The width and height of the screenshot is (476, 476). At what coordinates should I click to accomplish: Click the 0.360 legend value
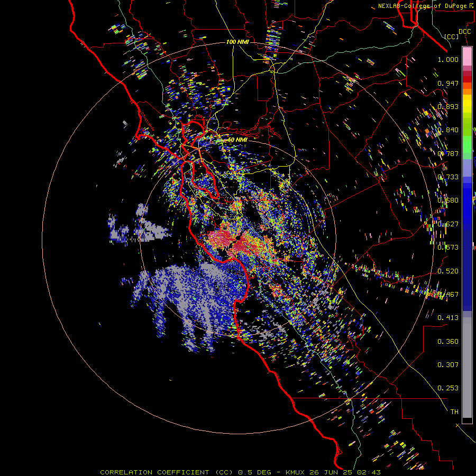tap(448, 342)
